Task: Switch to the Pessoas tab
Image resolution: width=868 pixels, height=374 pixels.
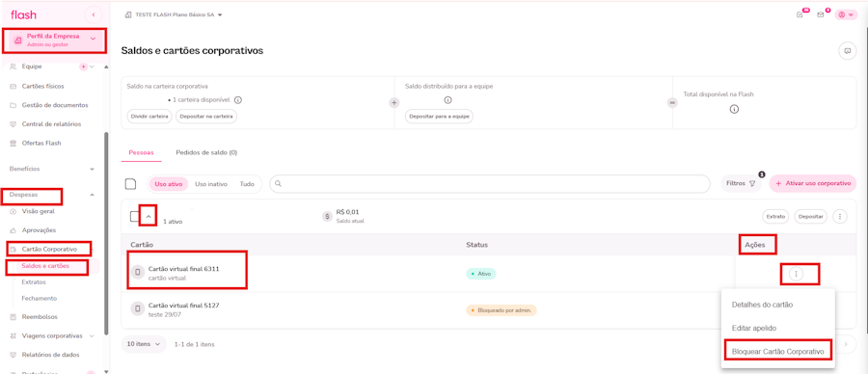Action: click(141, 152)
